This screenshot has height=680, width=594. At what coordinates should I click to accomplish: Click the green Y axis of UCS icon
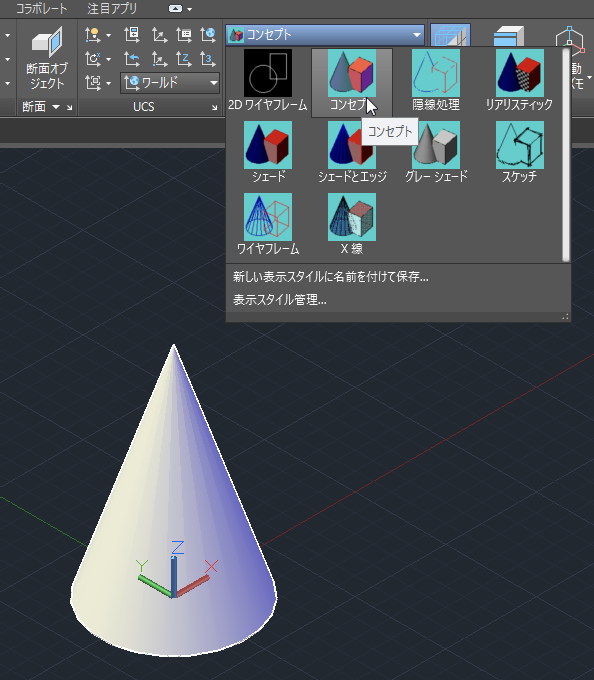pos(155,585)
